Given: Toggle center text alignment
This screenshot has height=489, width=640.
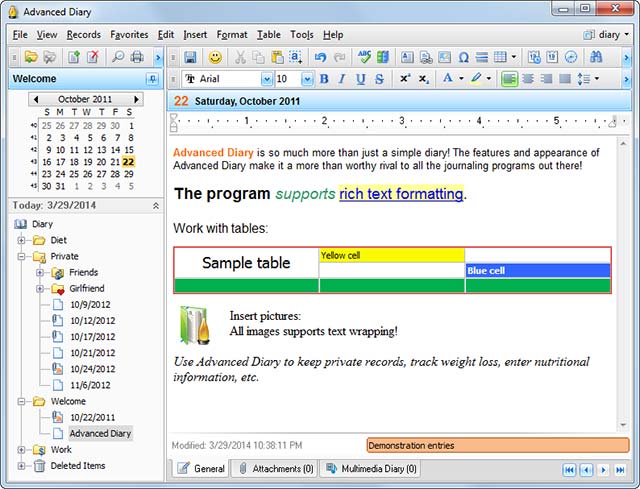Looking at the screenshot, I should coord(528,79).
